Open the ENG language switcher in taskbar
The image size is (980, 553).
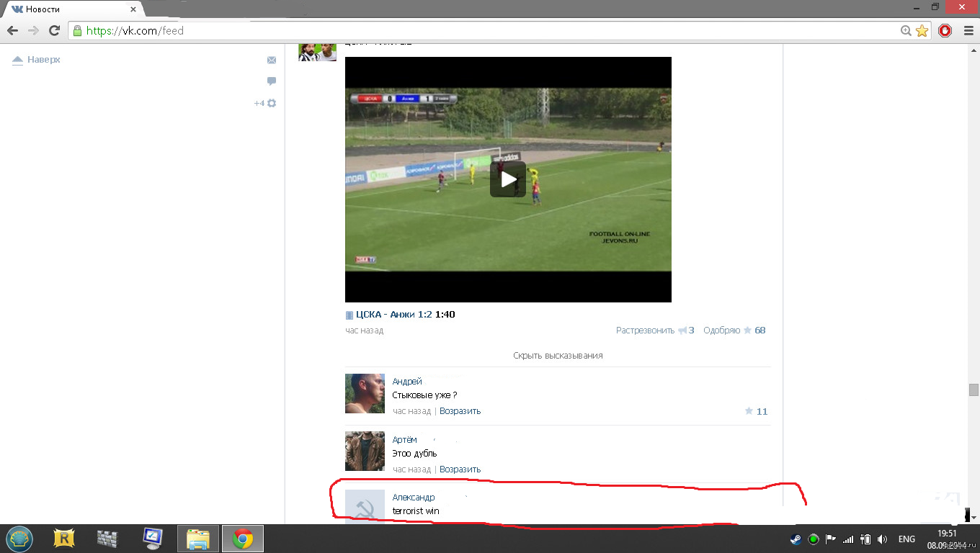906,539
